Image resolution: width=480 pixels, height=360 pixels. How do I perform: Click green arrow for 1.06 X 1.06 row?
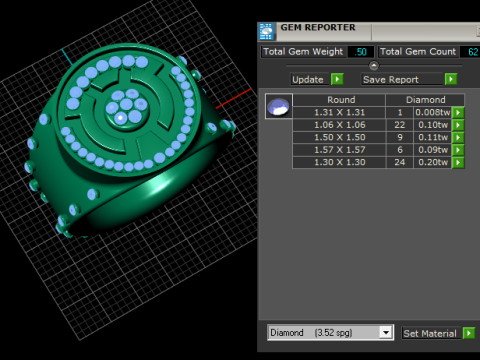click(x=458, y=125)
